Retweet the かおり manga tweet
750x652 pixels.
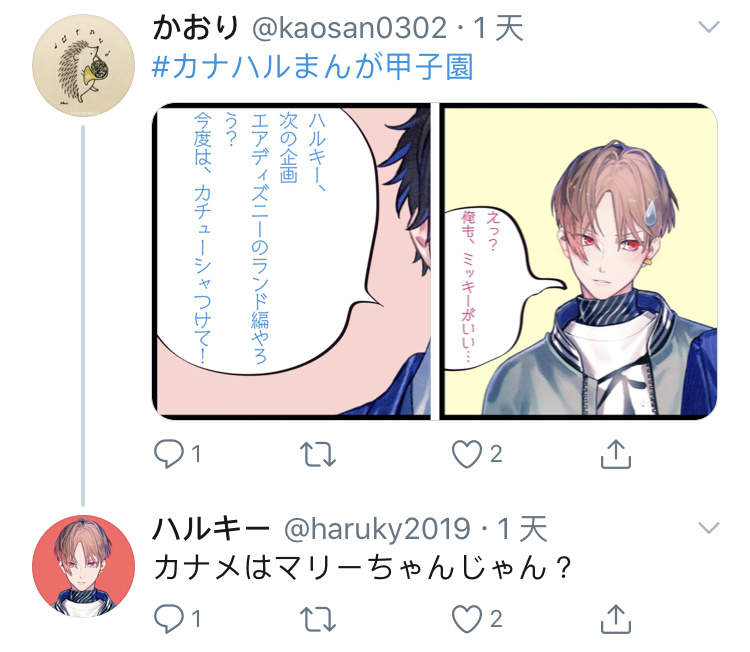318,454
